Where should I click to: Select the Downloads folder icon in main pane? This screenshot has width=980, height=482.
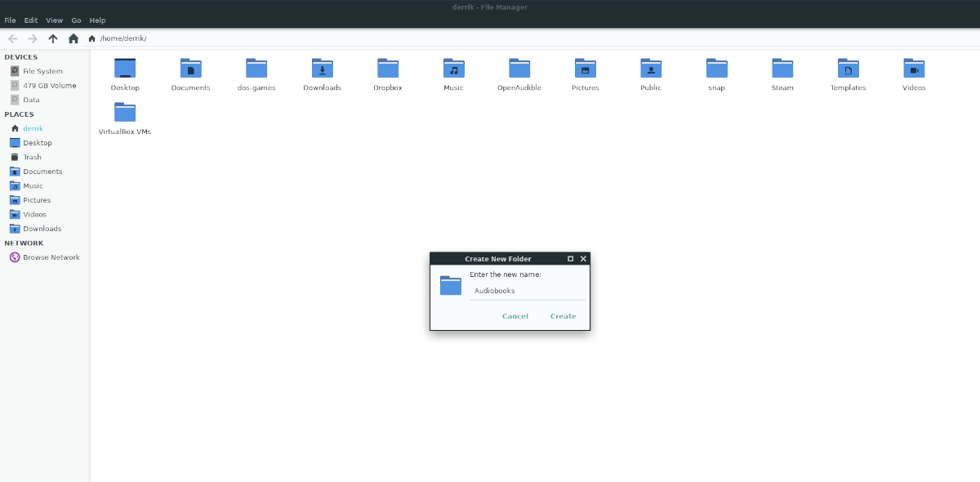coord(323,68)
